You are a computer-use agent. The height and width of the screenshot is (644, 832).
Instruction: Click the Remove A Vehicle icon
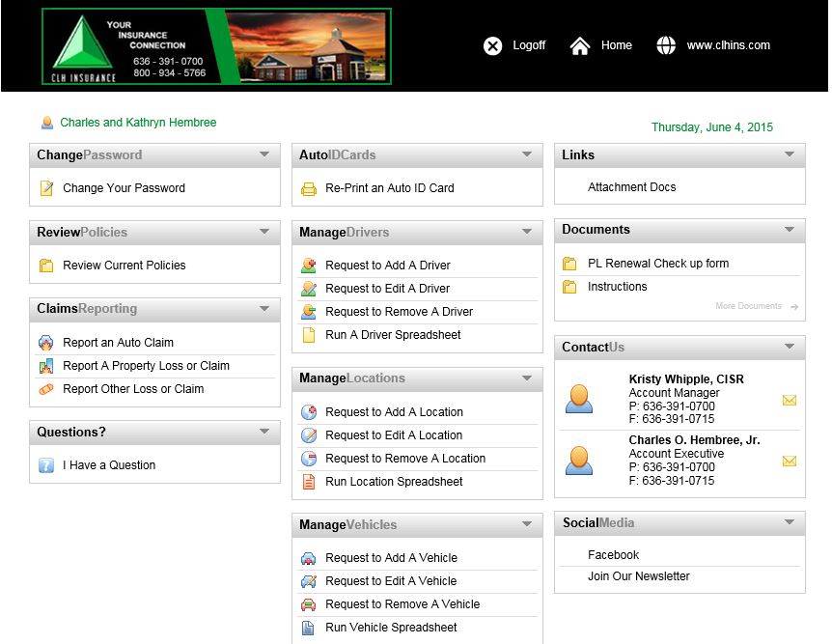(x=309, y=604)
